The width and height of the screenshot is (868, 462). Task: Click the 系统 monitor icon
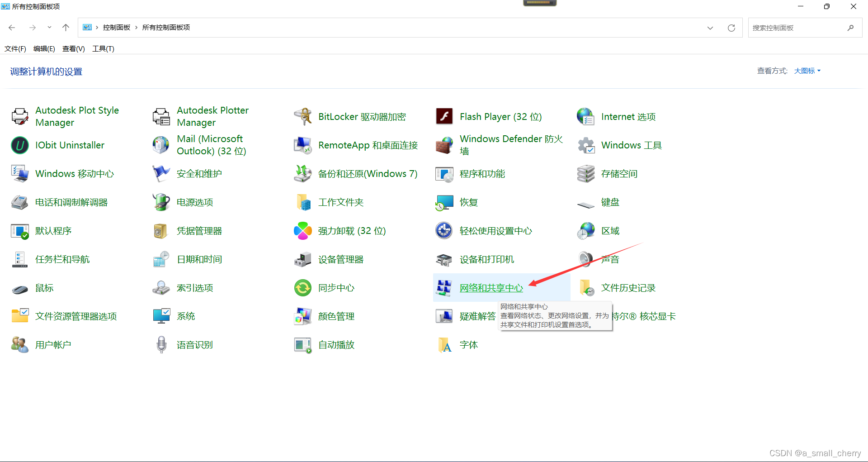click(x=161, y=316)
